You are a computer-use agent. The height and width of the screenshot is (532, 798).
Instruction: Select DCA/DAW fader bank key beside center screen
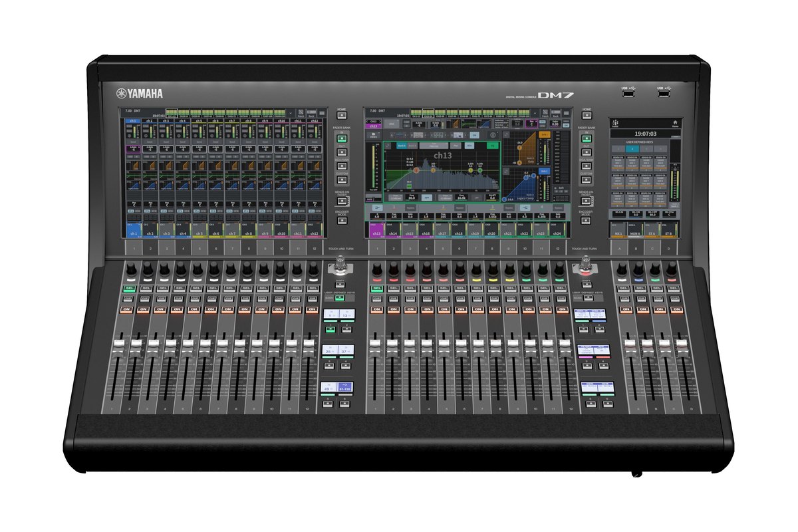(586, 166)
